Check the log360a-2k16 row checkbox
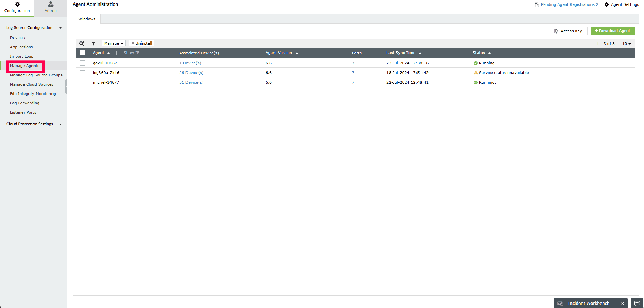The image size is (644, 308). click(x=83, y=73)
